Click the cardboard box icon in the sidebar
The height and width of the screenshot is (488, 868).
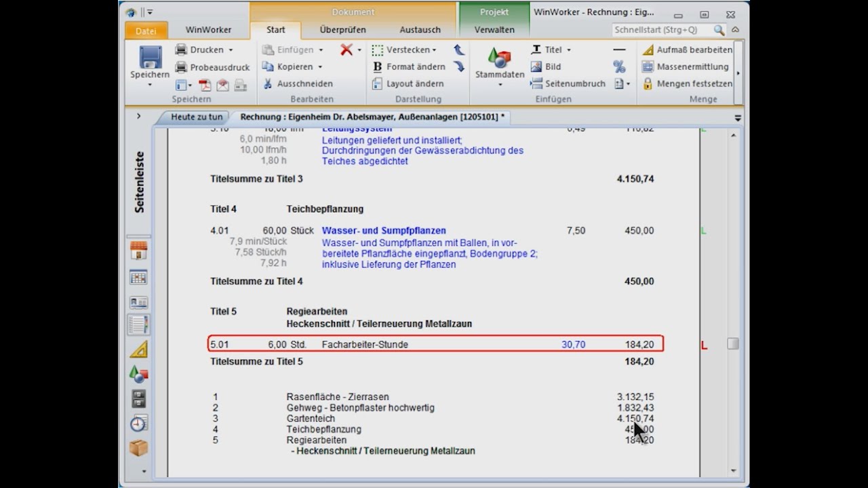point(138,448)
